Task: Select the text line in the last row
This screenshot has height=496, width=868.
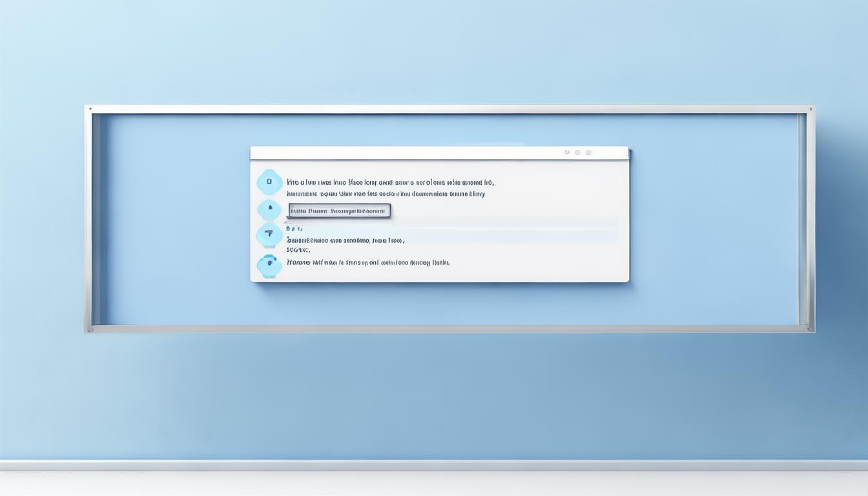Action: pyautogui.click(x=367, y=263)
